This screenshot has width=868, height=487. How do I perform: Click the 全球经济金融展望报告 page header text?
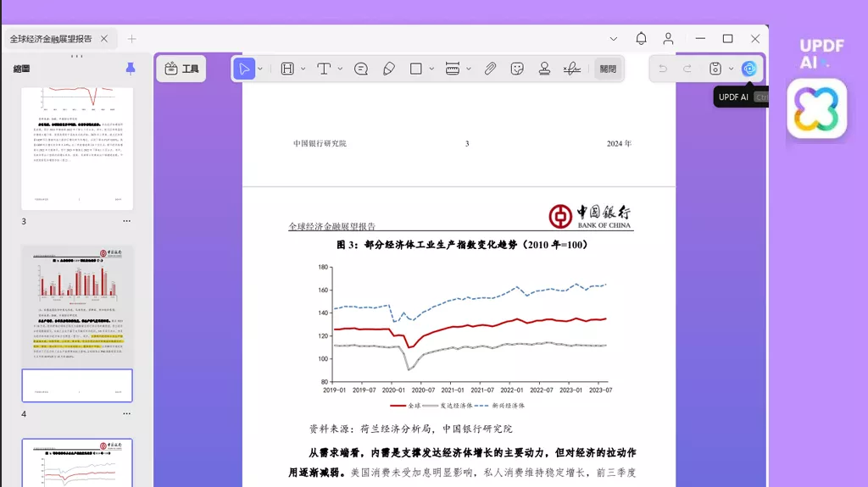[332, 226]
